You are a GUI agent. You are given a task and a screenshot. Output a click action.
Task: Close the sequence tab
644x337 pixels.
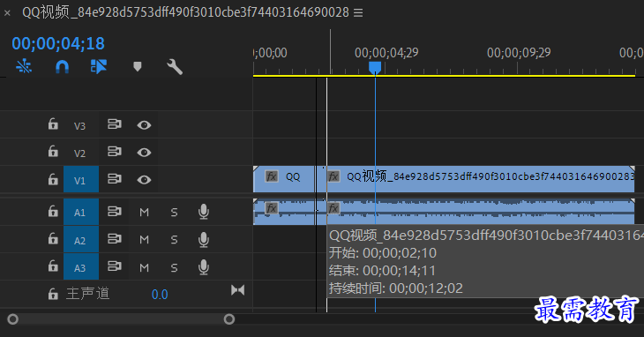point(7,13)
